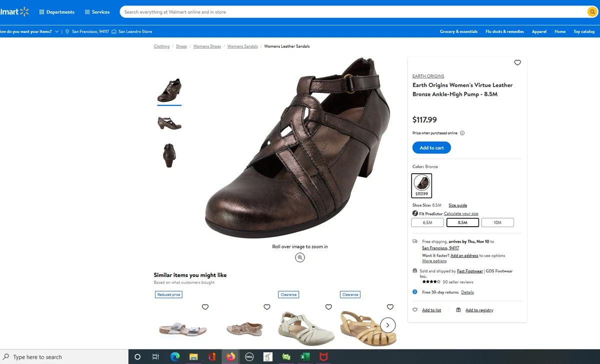The image size is (600, 364).
Task: Open Dell app in taskbar
Action: pos(249,357)
